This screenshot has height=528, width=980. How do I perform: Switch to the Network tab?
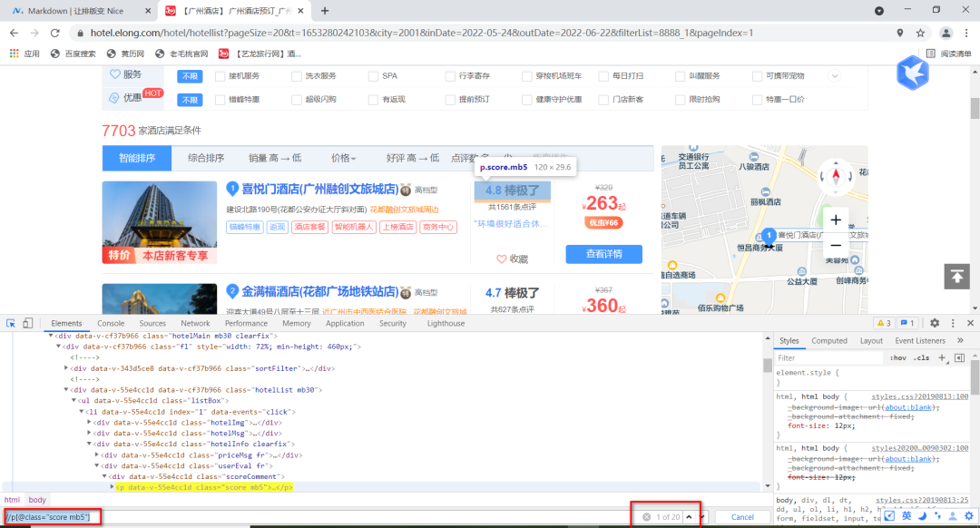pos(195,323)
